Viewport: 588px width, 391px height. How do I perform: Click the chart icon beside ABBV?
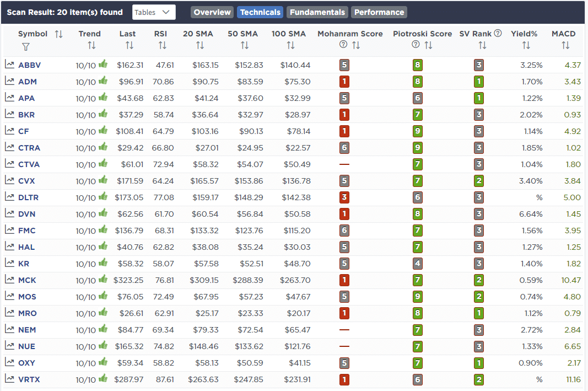(10, 65)
